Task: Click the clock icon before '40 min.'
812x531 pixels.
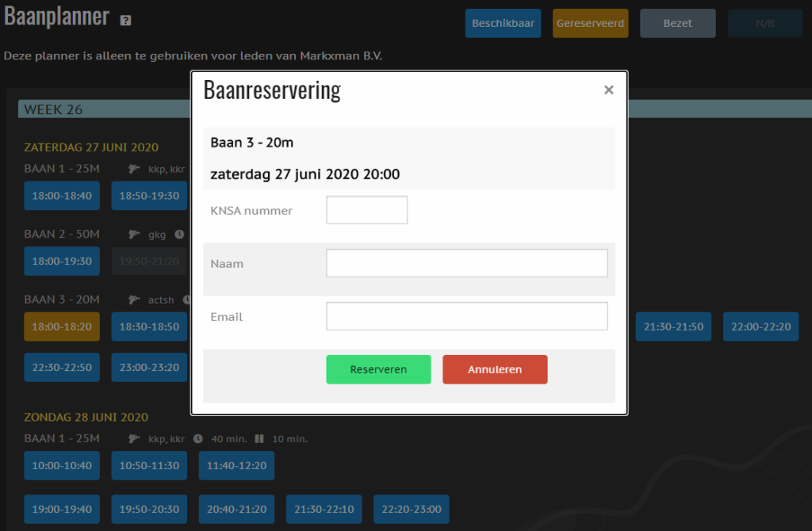Action: [197, 439]
